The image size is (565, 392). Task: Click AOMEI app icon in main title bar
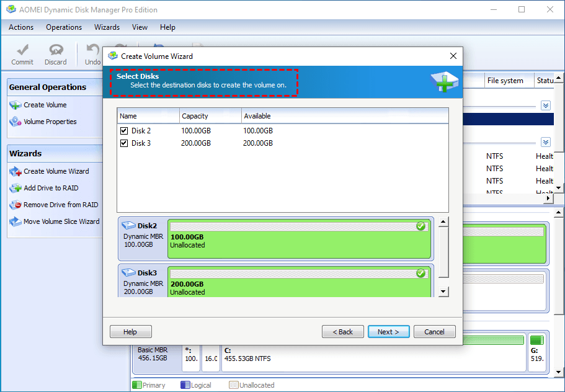(11, 9)
